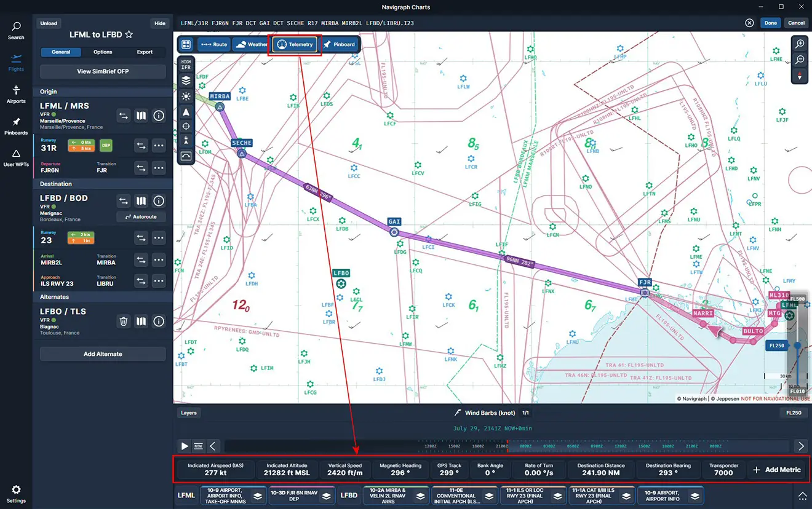The width and height of the screenshot is (812, 509).
Task: Adjust the FL250 altitude slider handle
Action: (x=797, y=345)
